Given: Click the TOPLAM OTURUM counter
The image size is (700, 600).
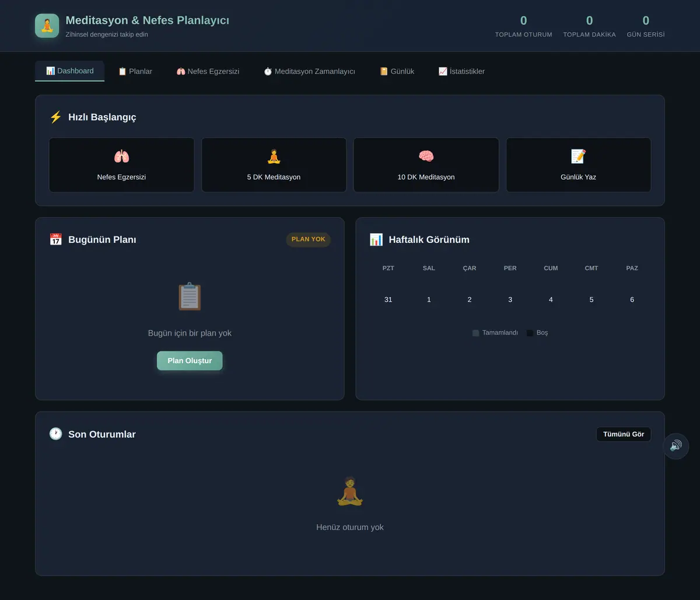Looking at the screenshot, I should (x=524, y=26).
